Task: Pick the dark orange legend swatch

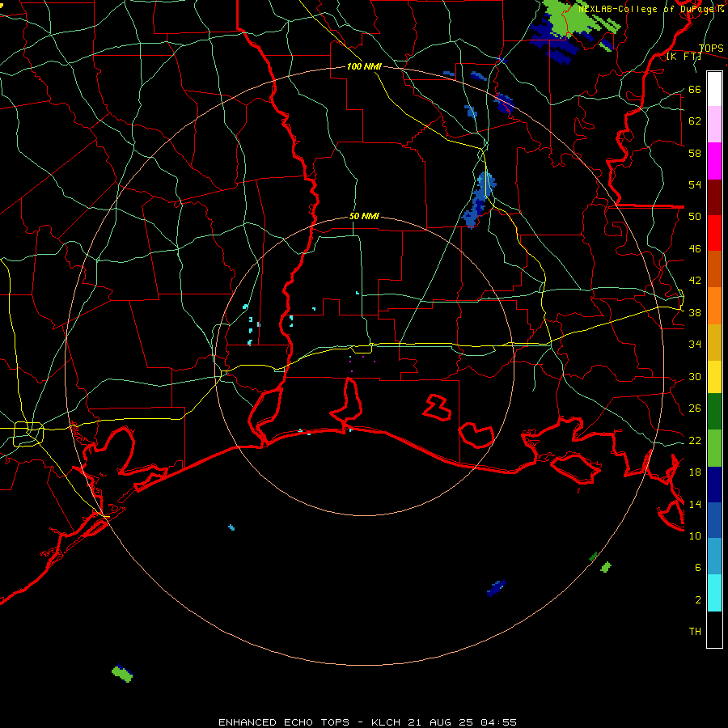Action: click(x=714, y=269)
